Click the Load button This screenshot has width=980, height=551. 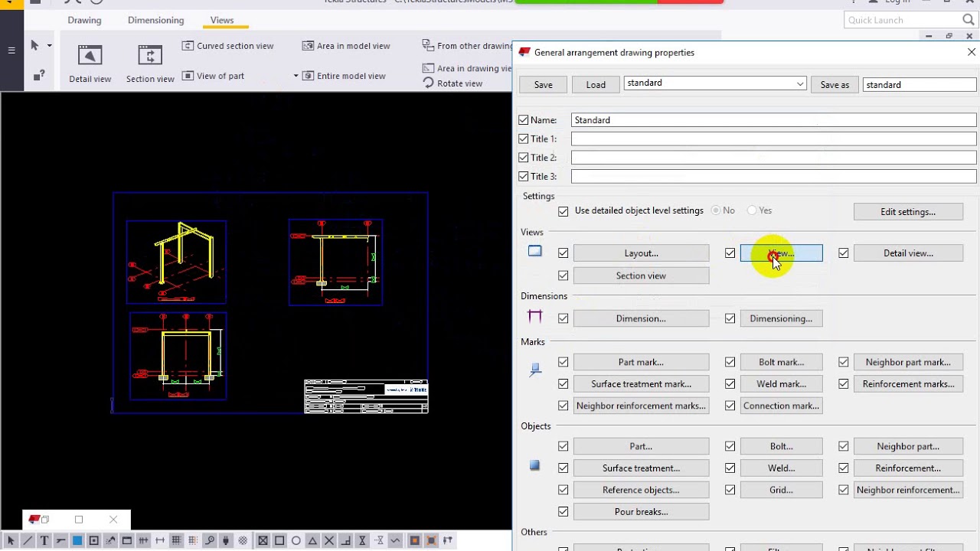pos(596,84)
